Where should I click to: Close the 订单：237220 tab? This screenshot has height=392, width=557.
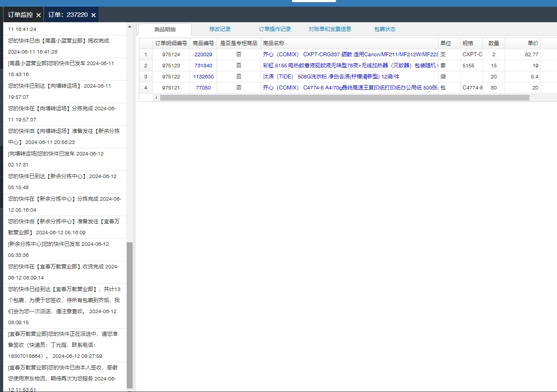point(94,15)
